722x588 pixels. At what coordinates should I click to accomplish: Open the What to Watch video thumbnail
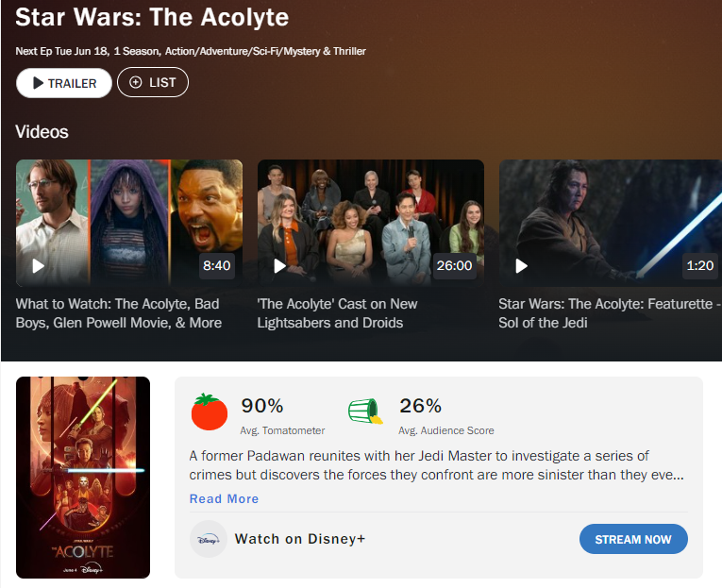[x=129, y=223]
